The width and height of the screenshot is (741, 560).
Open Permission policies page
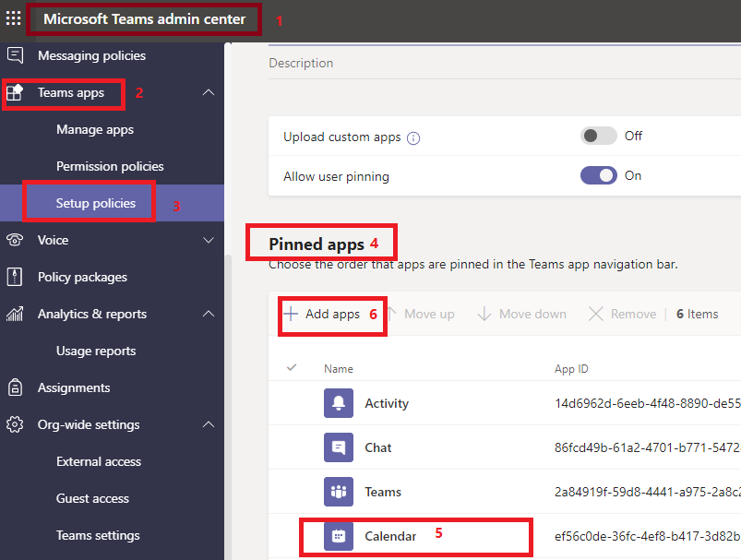pos(110,166)
